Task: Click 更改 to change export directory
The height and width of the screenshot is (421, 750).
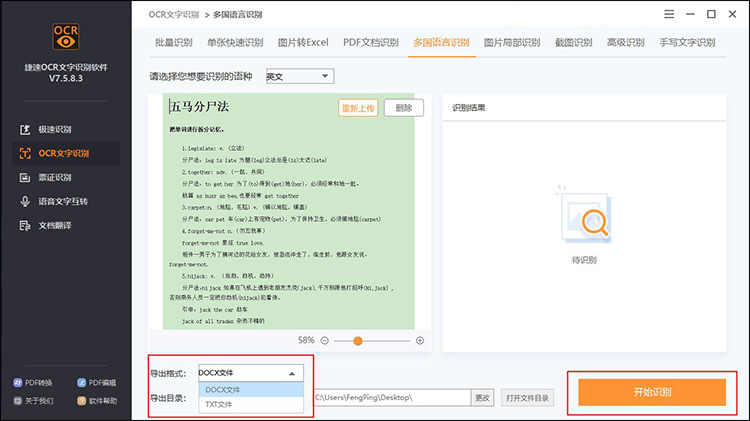Action: click(482, 398)
